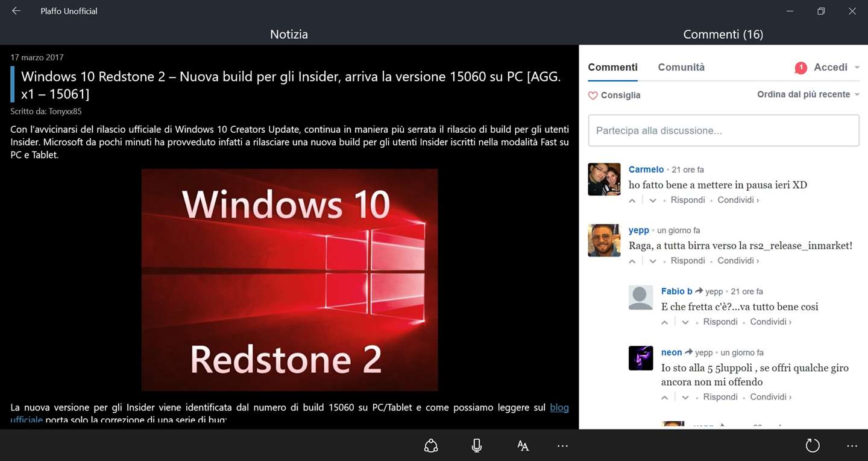Screen dimensions: 868x461
Task: Upvote neon's reply
Action: (x=665, y=398)
